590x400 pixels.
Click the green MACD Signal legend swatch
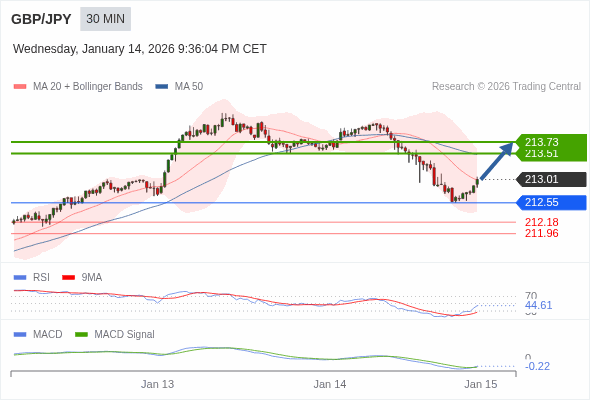[x=81, y=335]
